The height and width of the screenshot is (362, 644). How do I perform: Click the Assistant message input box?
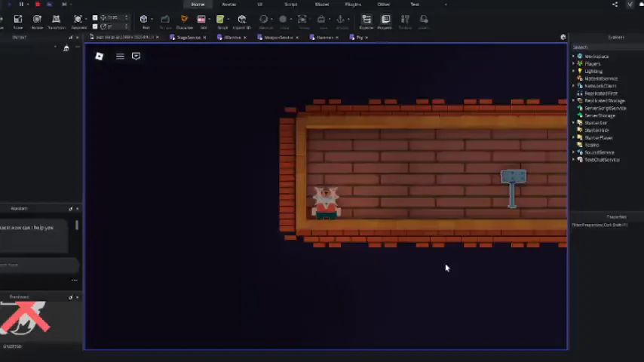point(39,265)
